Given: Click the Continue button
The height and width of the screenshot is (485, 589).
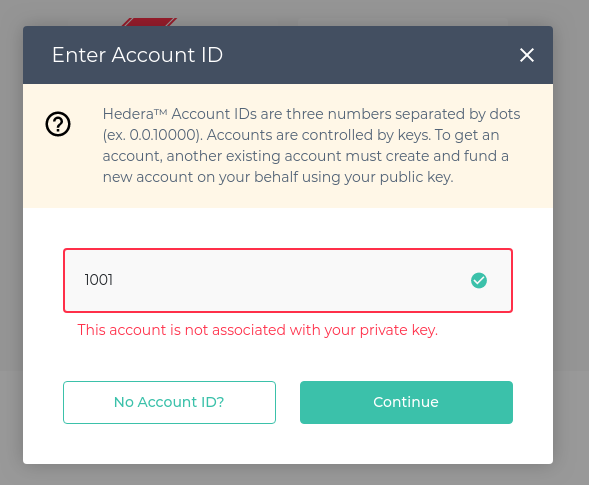Looking at the screenshot, I should click(x=406, y=402).
